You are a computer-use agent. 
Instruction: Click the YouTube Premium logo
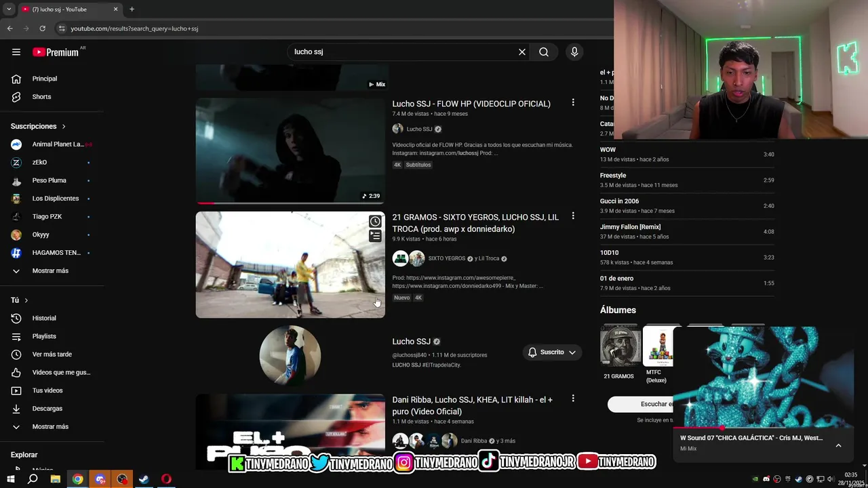[x=56, y=52]
